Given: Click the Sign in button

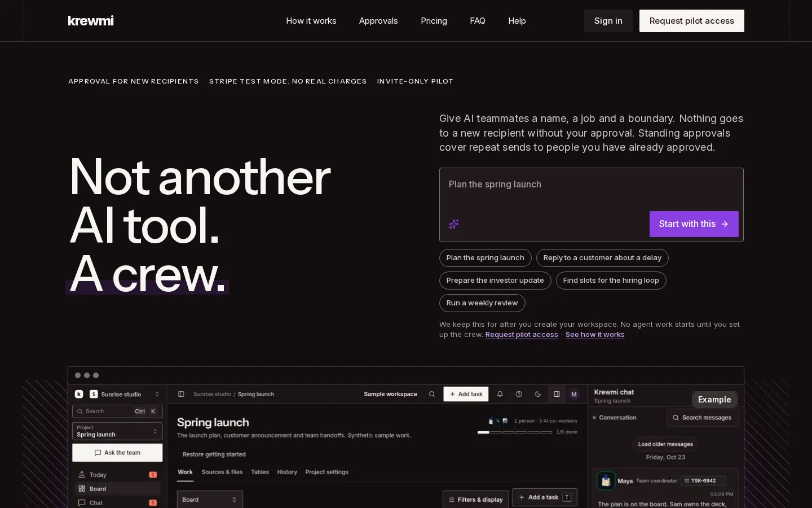Looking at the screenshot, I should 608,21.
